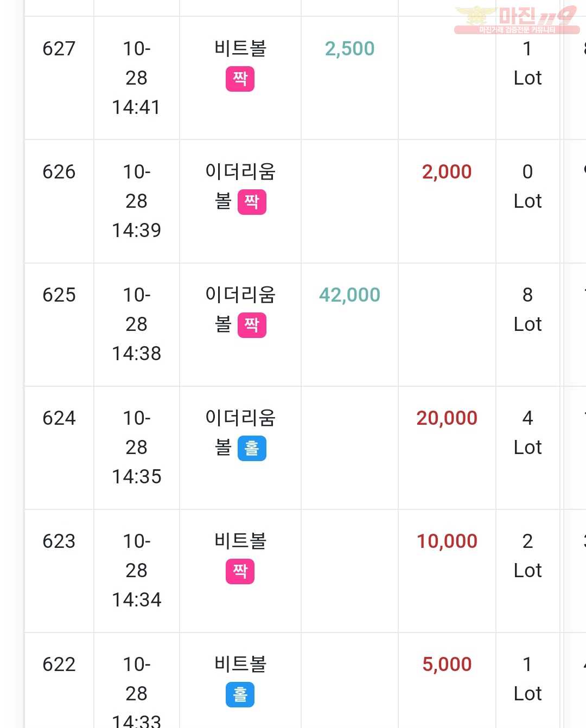Select the green 42,000 amount
Screen dimensions: 586x728
coord(349,295)
